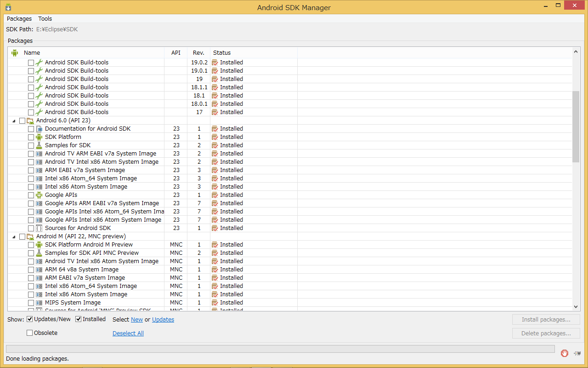588x368 pixels.
Task: Click installed status icon for Google APIs row
Action: point(215,195)
